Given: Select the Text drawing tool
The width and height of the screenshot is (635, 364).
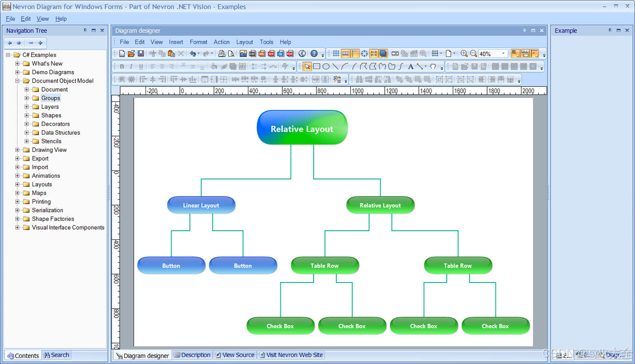Looking at the screenshot, I should [411, 67].
